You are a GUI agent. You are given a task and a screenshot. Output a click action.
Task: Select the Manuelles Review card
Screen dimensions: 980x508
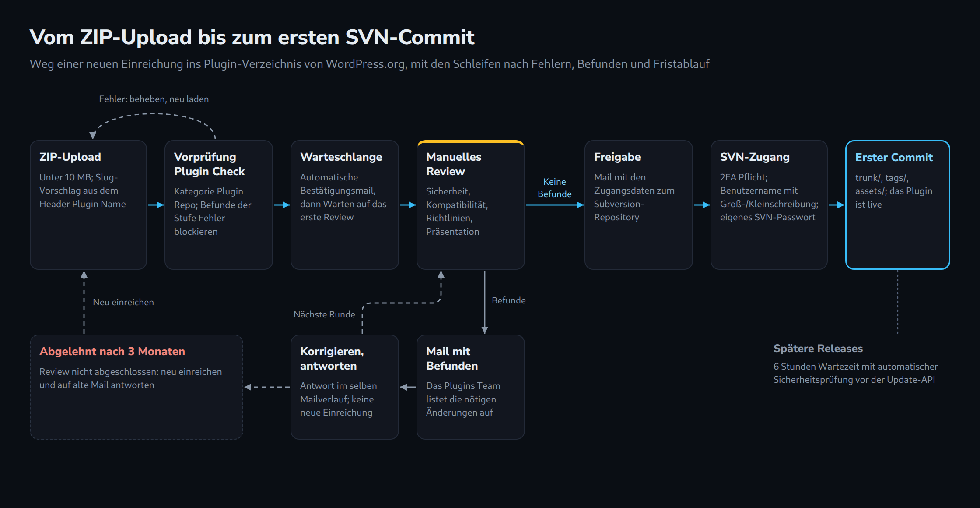click(x=471, y=205)
